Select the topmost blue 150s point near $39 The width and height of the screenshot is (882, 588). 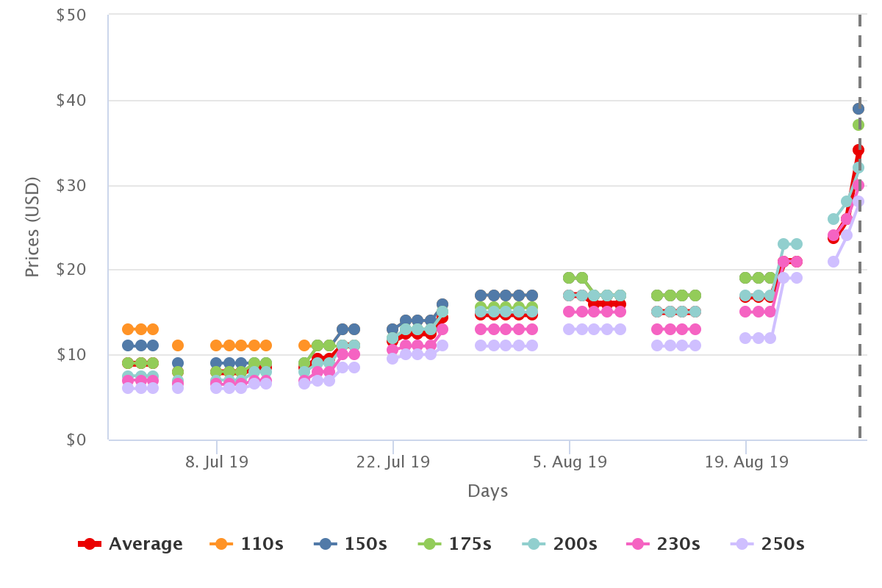858,109
